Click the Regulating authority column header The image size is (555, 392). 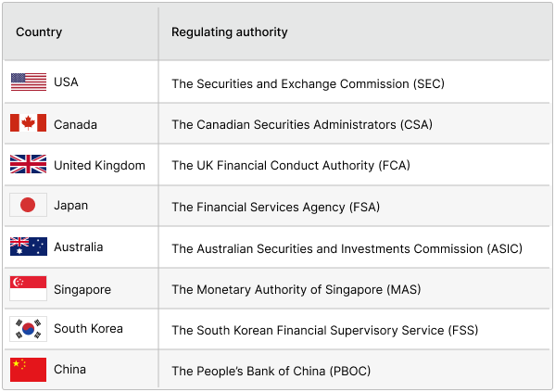tap(230, 32)
